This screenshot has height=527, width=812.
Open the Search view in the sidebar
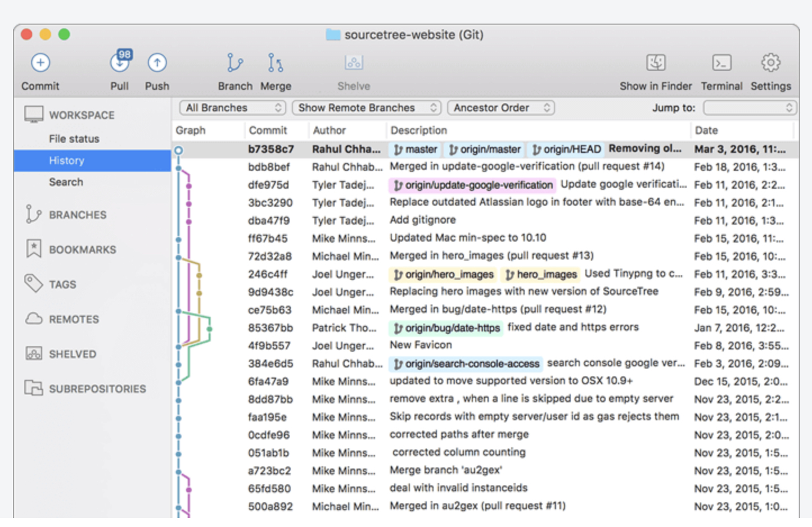coord(66,181)
